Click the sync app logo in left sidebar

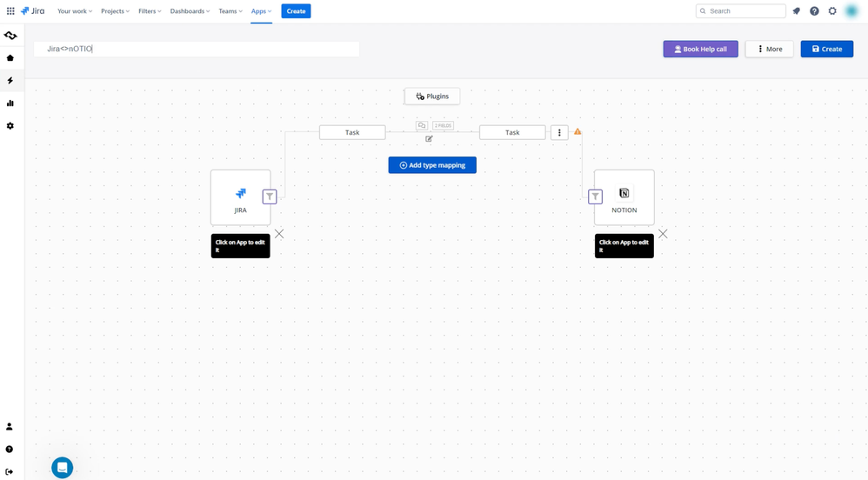(x=10, y=36)
